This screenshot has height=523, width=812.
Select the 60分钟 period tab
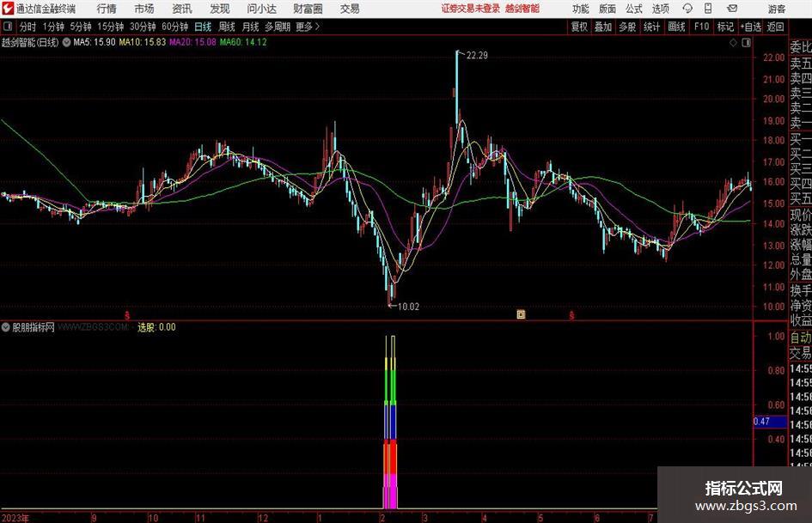(x=175, y=27)
